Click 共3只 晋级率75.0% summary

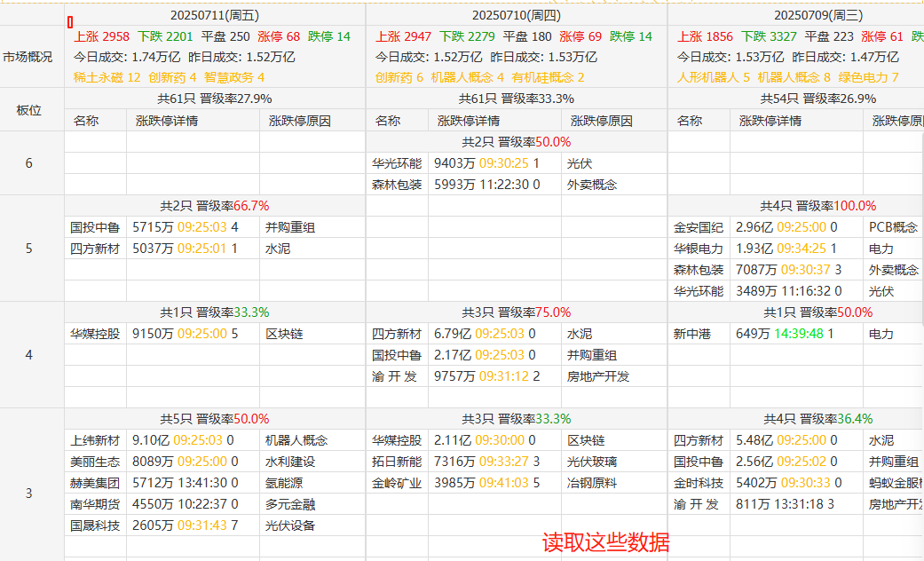click(517, 312)
